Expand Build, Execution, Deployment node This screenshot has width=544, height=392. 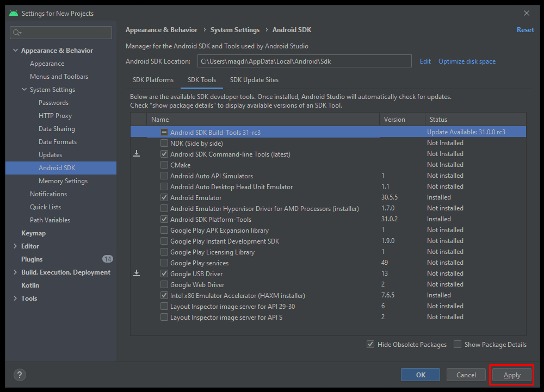(15, 272)
